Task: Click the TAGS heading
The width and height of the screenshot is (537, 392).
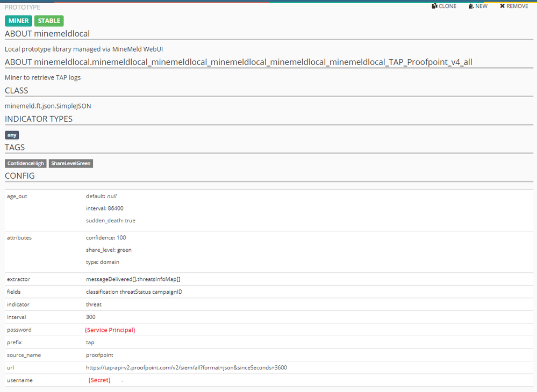Action: point(15,148)
